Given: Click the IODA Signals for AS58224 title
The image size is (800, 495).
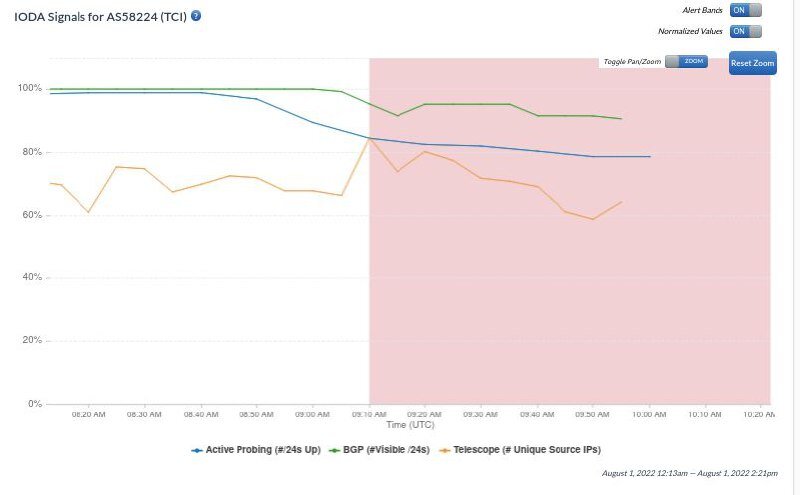Looking at the screenshot, I should pyautogui.click(x=100, y=17).
